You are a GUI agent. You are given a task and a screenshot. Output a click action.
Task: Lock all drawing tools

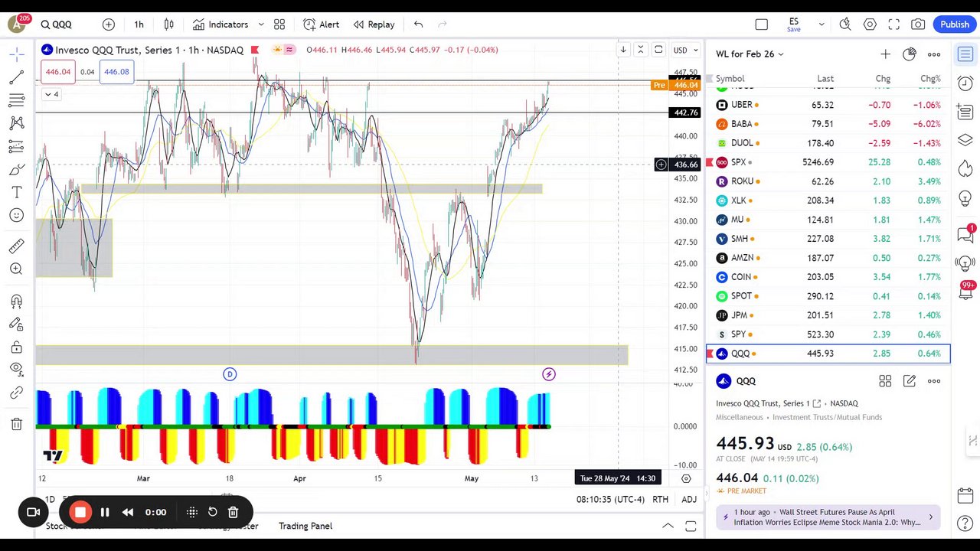coord(16,347)
